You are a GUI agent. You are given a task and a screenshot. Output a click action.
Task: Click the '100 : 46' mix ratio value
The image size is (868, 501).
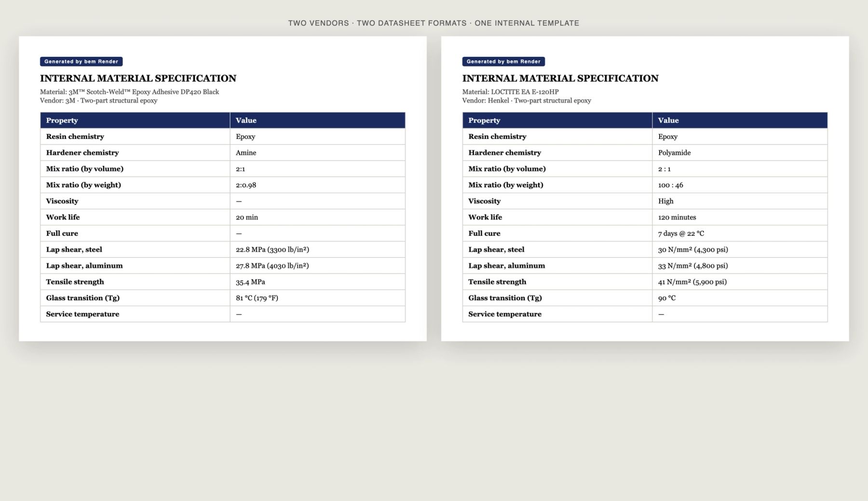(670, 185)
